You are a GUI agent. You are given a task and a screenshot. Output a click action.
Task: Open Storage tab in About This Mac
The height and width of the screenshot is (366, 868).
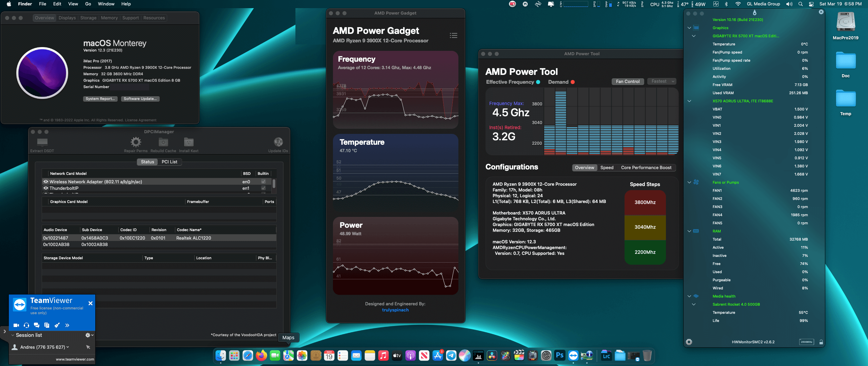tap(88, 18)
